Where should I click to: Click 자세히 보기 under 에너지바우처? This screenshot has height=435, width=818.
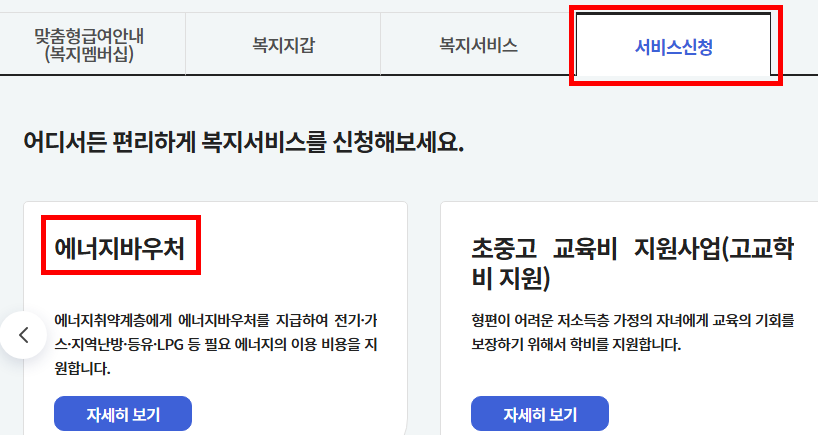[x=123, y=414]
